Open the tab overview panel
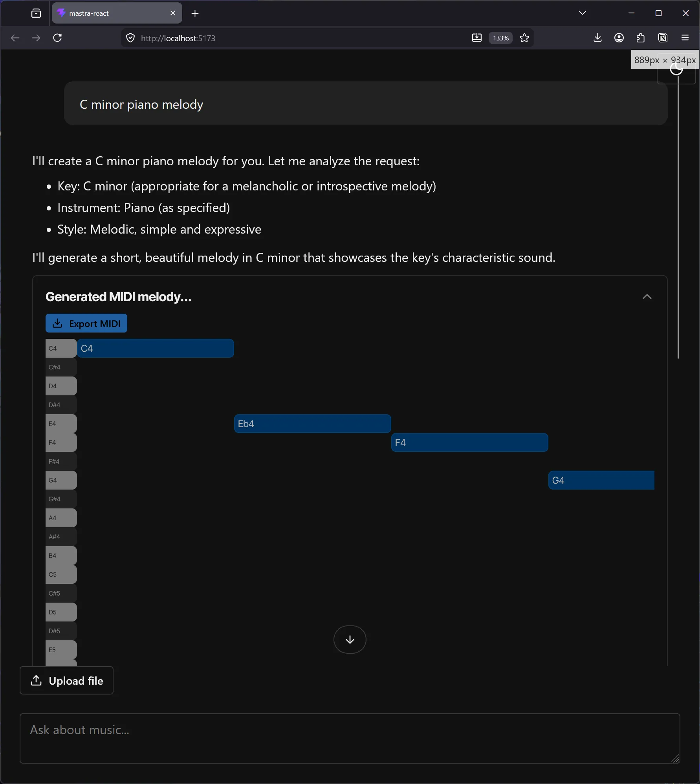The height and width of the screenshot is (784, 700). coord(36,13)
